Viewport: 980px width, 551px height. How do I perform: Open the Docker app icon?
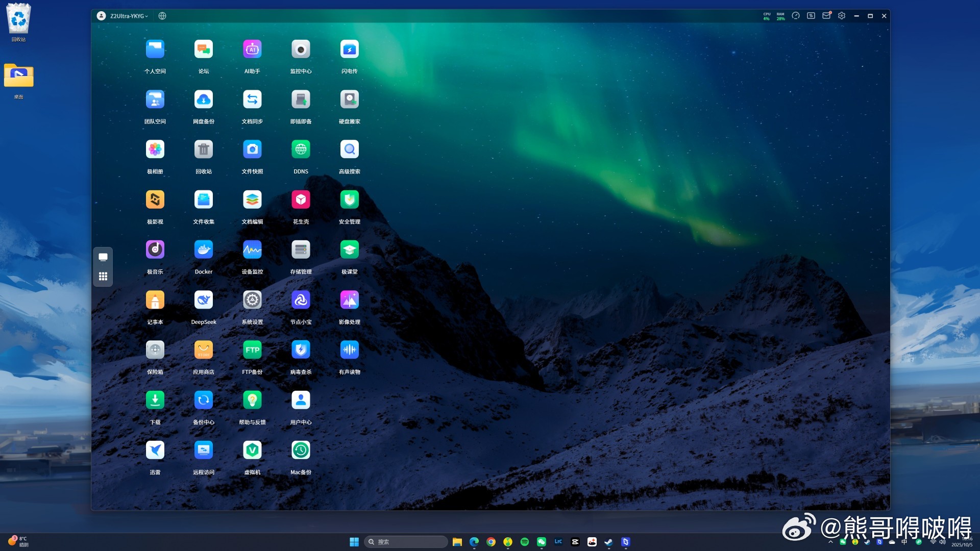203,250
